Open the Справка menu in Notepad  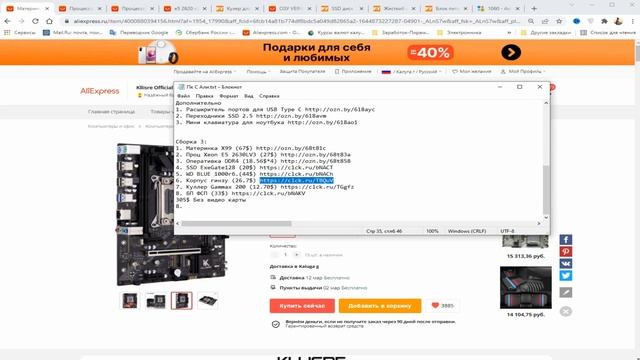click(269, 96)
